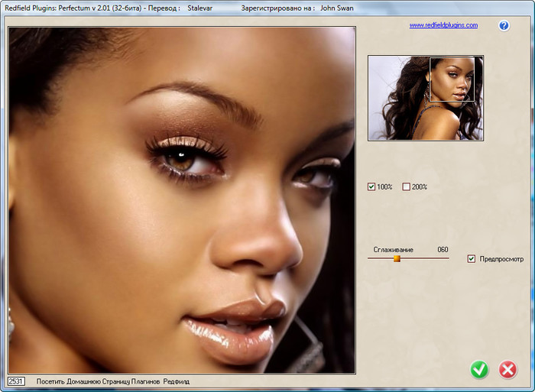
Task: Click the Сглаживание label
Action: coord(393,250)
